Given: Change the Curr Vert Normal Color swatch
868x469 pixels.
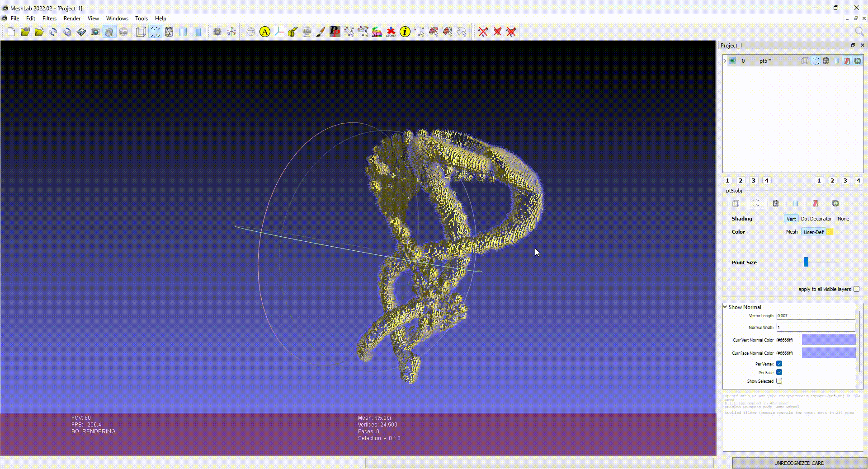Looking at the screenshot, I should click(x=828, y=340).
